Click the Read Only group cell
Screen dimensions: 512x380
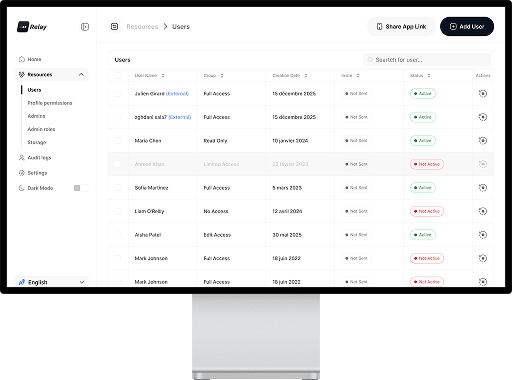click(215, 141)
